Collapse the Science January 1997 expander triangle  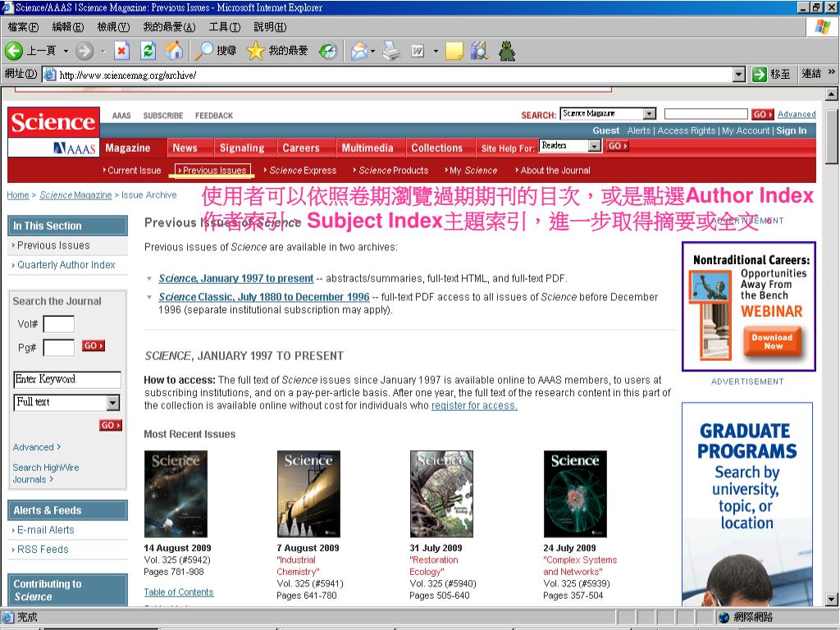pyautogui.click(x=149, y=279)
